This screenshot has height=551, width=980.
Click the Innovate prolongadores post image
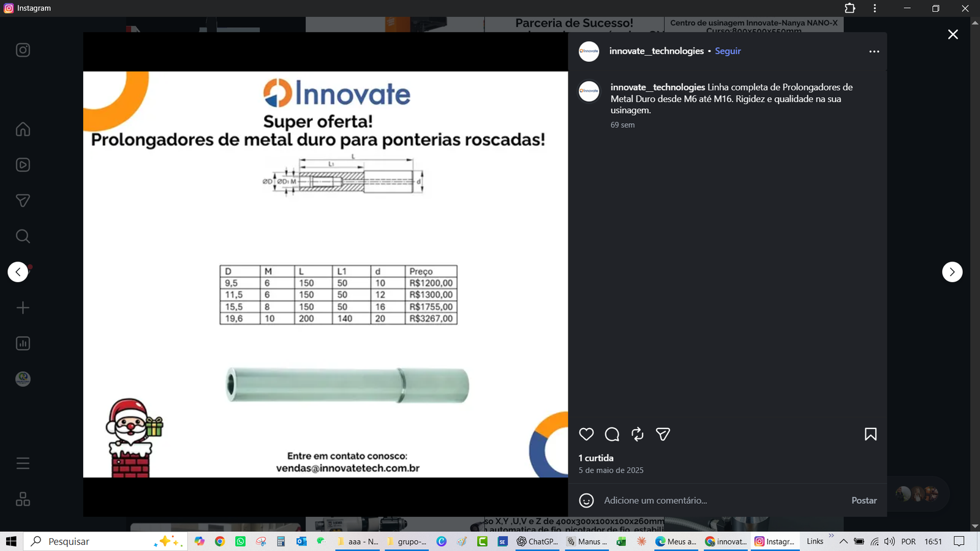[x=326, y=274]
